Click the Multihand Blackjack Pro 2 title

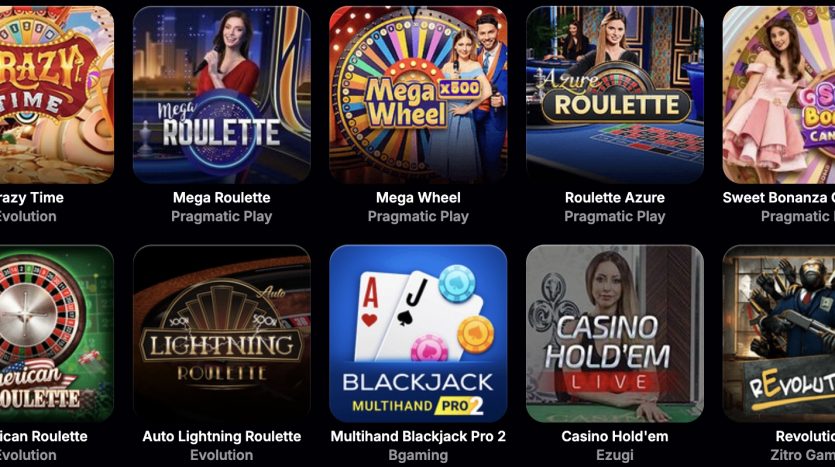(418, 436)
